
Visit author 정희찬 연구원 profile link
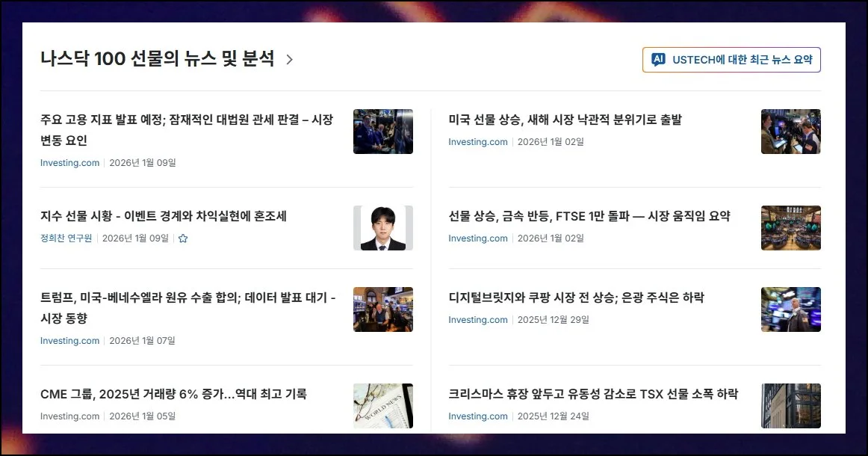(x=66, y=238)
